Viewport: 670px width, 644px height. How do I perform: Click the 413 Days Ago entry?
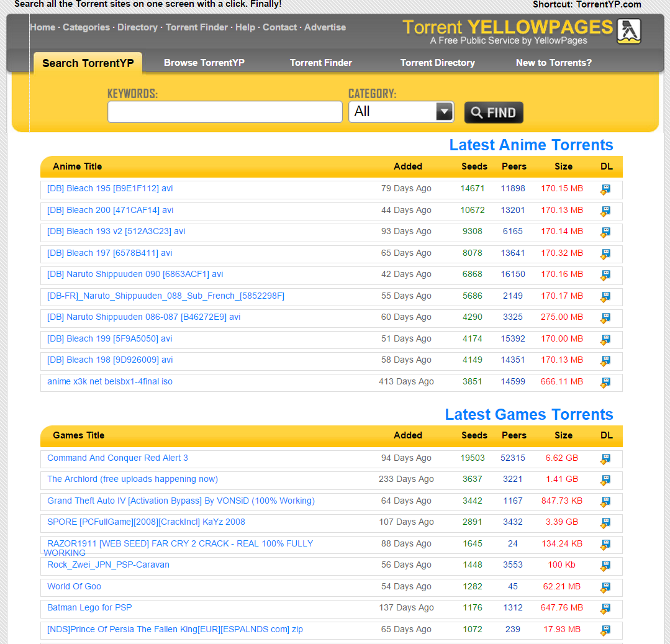click(406, 381)
